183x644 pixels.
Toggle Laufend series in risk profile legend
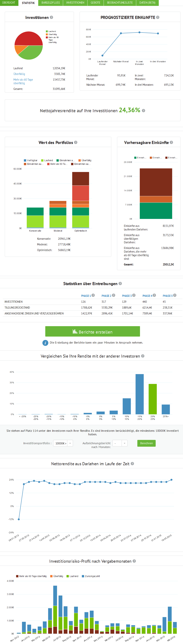tap(72, 576)
